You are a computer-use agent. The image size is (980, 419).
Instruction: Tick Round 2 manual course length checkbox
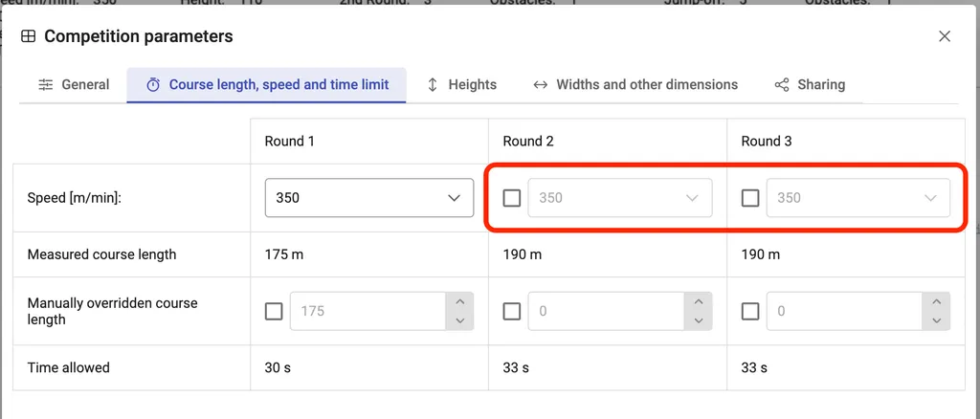(512, 311)
